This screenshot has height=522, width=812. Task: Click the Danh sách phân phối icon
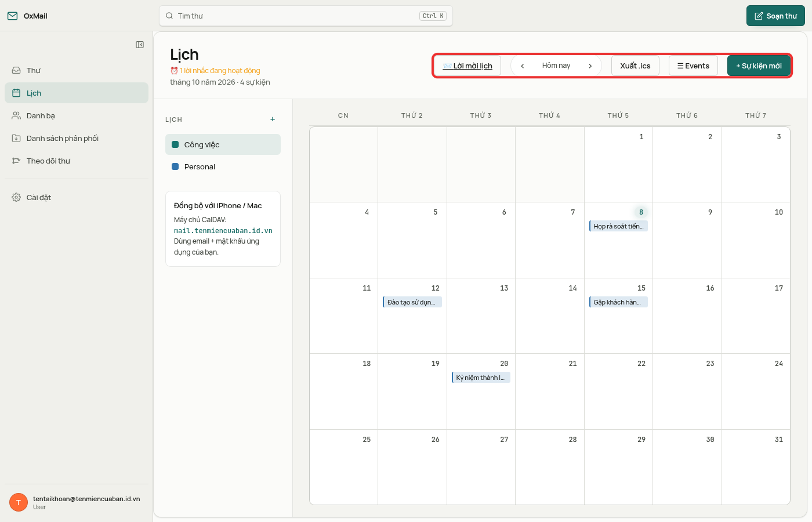coord(16,138)
